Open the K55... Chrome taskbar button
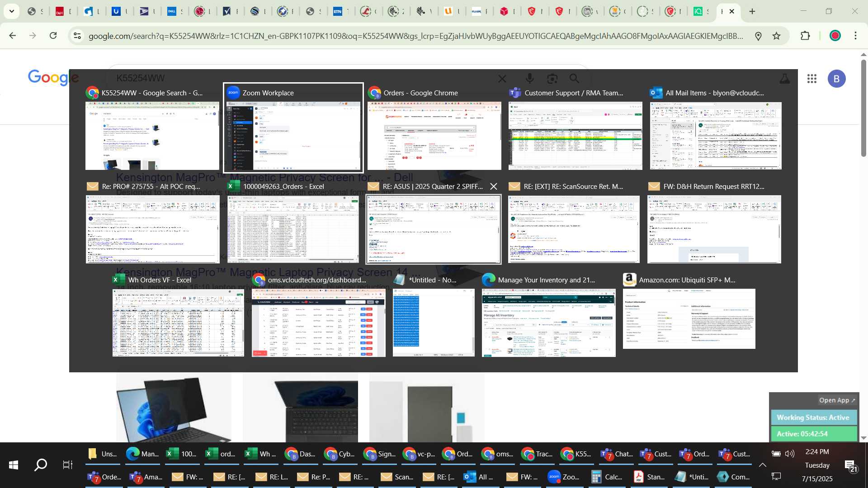The image size is (868, 488). pos(576,454)
